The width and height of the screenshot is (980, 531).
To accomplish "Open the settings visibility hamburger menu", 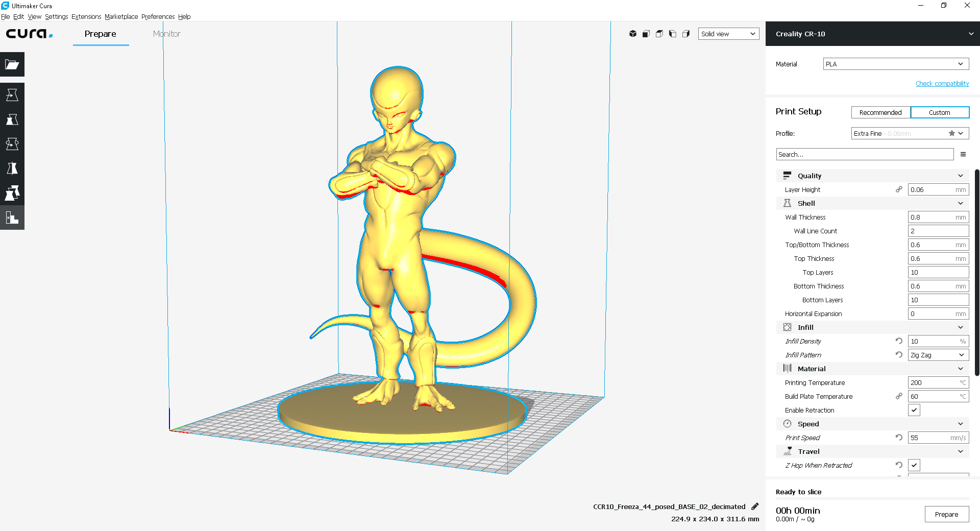I will pos(963,154).
